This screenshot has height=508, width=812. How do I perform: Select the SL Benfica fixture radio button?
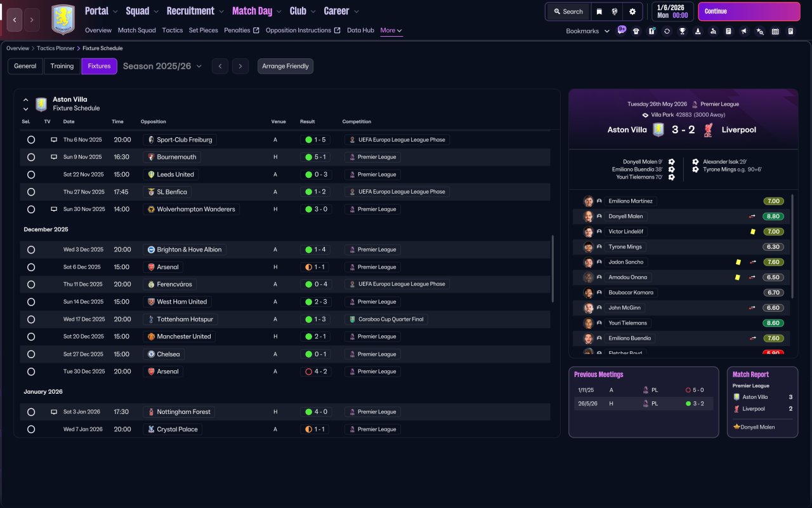[x=31, y=192]
